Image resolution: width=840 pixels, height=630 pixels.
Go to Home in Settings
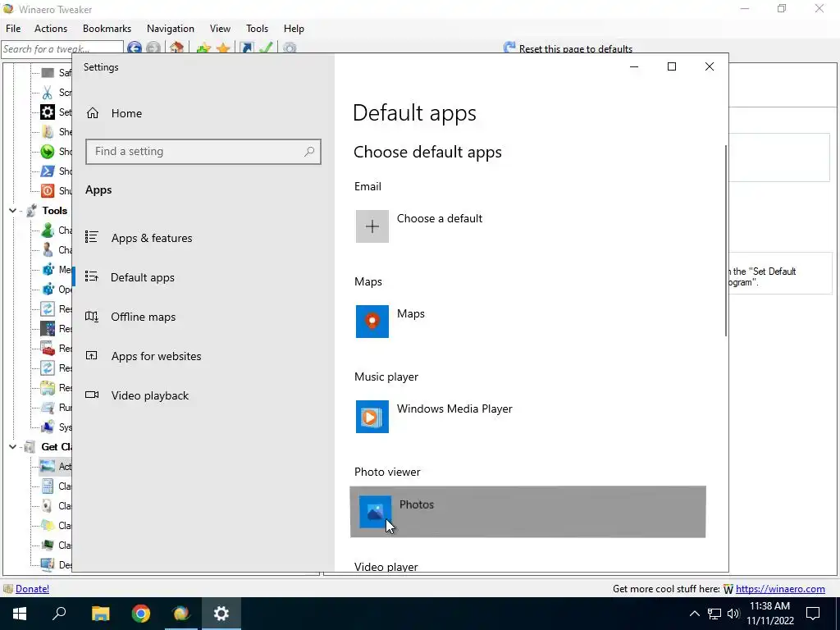(126, 113)
